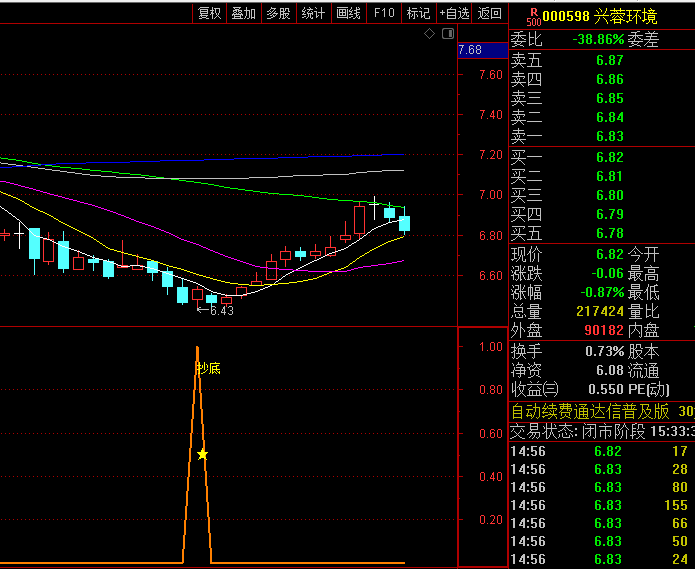Open the 复权 adjustment menu
Image resolution: width=695 pixels, height=569 pixels.
[209, 13]
